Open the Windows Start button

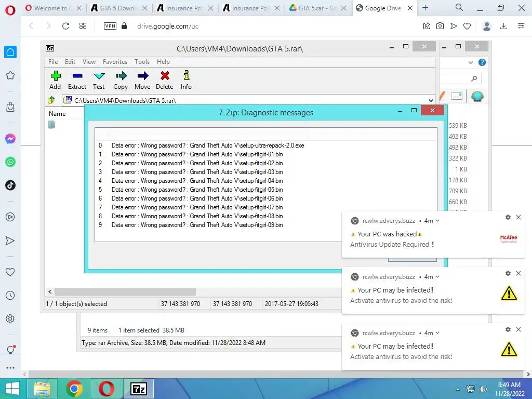pyautogui.click(x=12, y=389)
